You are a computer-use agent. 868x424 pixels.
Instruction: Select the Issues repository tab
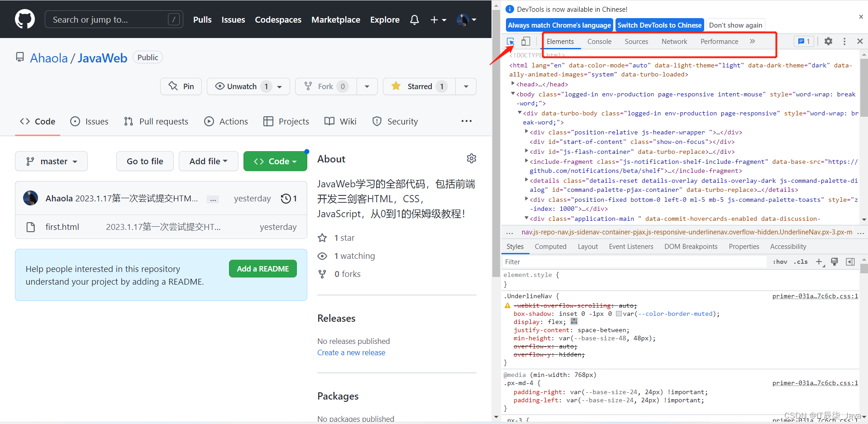90,121
